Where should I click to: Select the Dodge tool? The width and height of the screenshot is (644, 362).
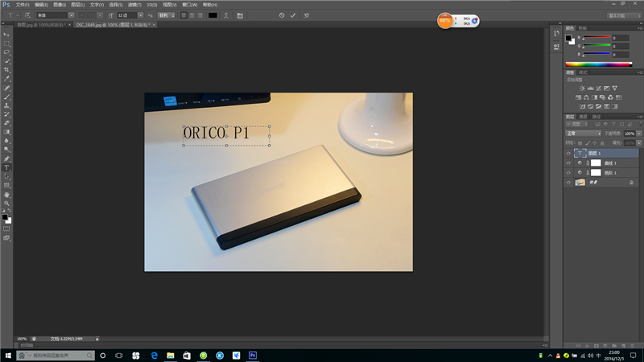tap(6, 150)
